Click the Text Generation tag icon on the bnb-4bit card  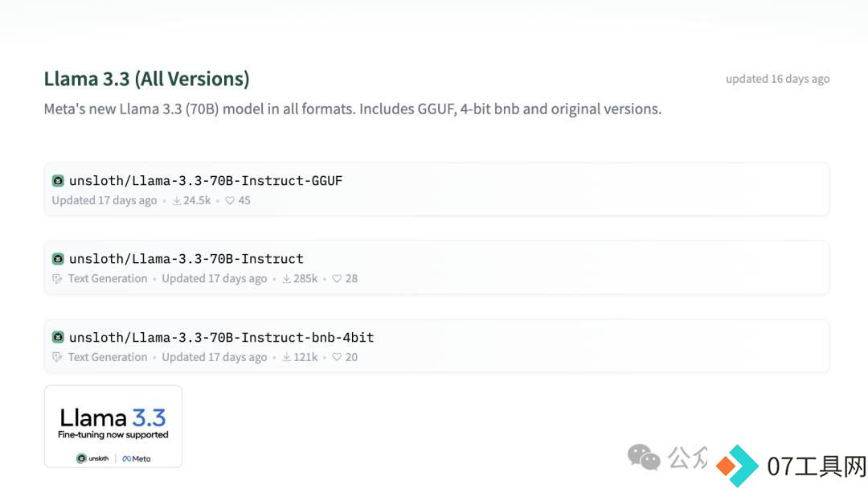57,357
